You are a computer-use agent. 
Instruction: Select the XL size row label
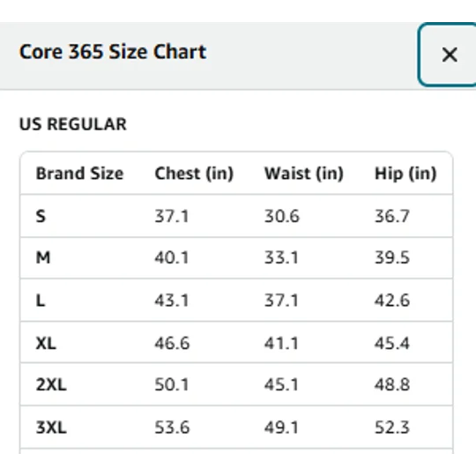46,344
